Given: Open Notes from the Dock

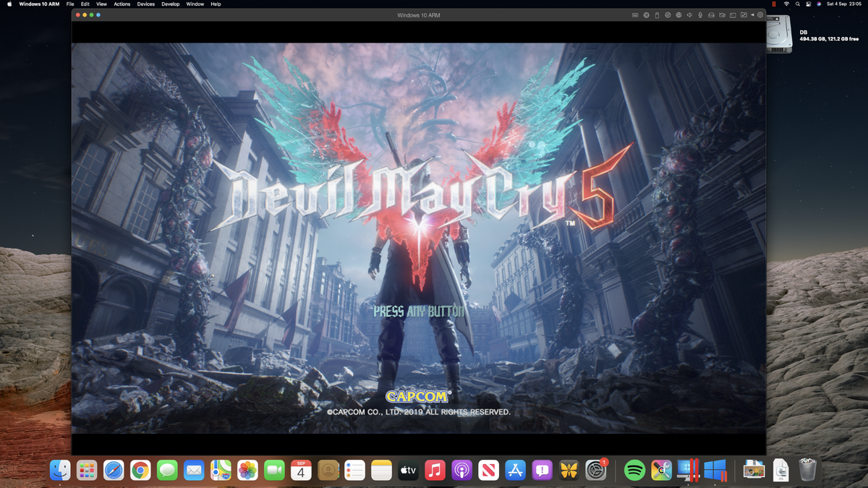Looking at the screenshot, I should [381, 471].
